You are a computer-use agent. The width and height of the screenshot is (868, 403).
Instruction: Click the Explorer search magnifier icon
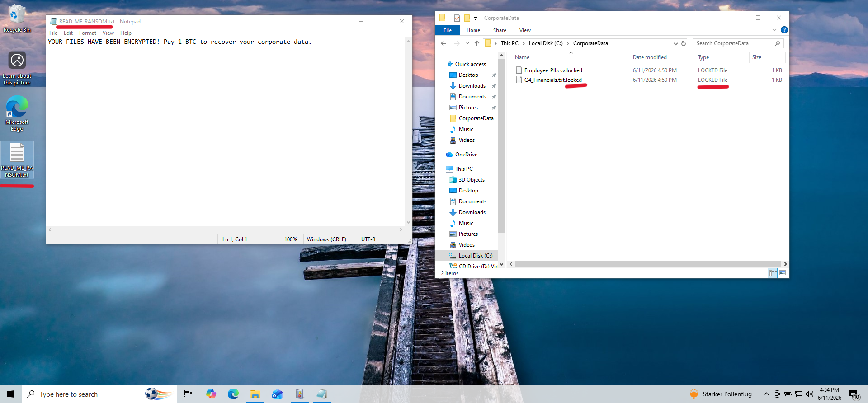(777, 43)
